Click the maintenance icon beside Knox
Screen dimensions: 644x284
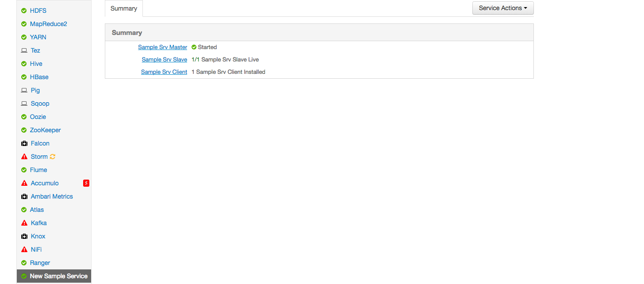(24, 236)
